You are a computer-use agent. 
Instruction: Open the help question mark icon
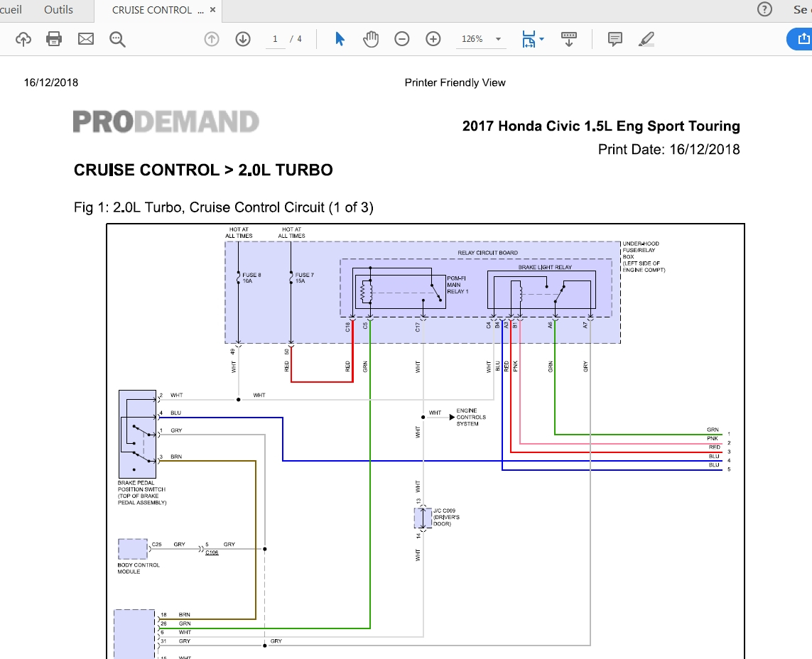(x=764, y=9)
